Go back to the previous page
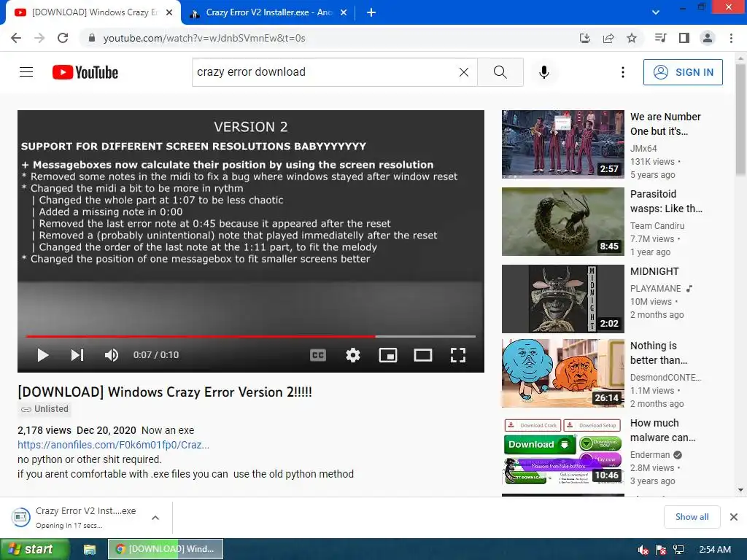747x560 pixels. 16,38
